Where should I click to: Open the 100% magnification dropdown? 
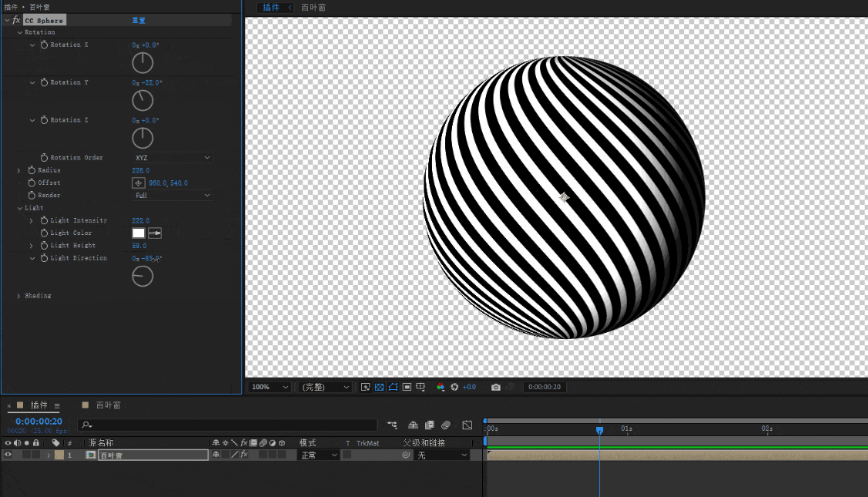click(x=271, y=387)
